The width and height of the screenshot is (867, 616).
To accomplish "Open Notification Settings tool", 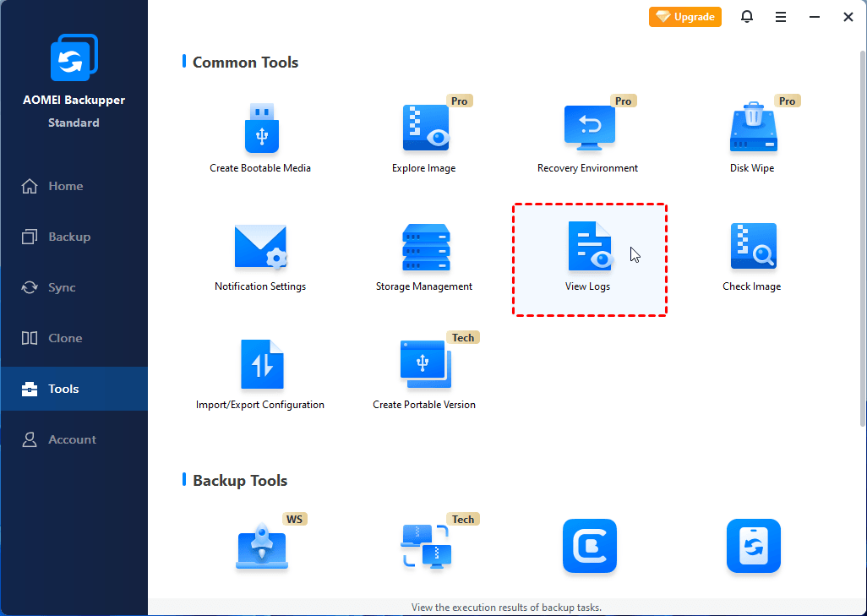I will 260,258.
